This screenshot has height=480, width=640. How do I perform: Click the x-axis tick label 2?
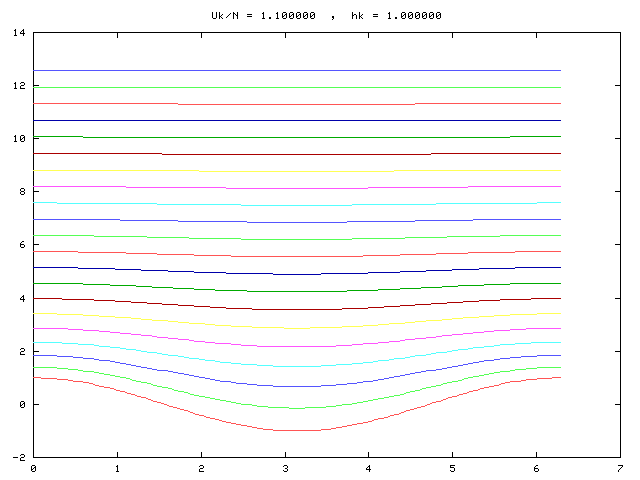202,468
